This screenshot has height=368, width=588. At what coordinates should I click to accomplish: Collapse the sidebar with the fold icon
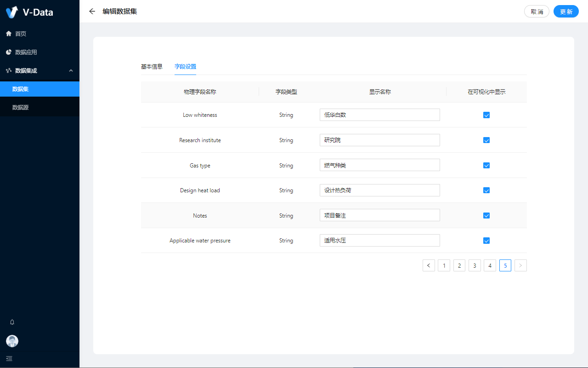tap(9, 358)
